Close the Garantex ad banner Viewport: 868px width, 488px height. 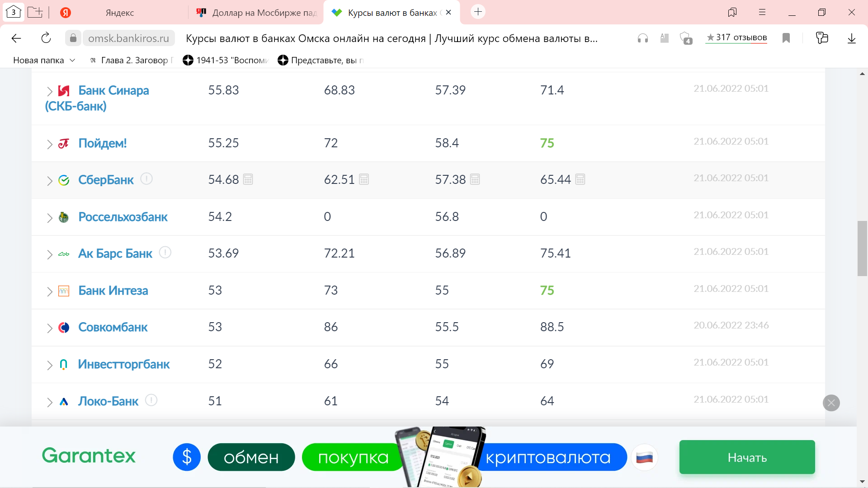(x=831, y=403)
